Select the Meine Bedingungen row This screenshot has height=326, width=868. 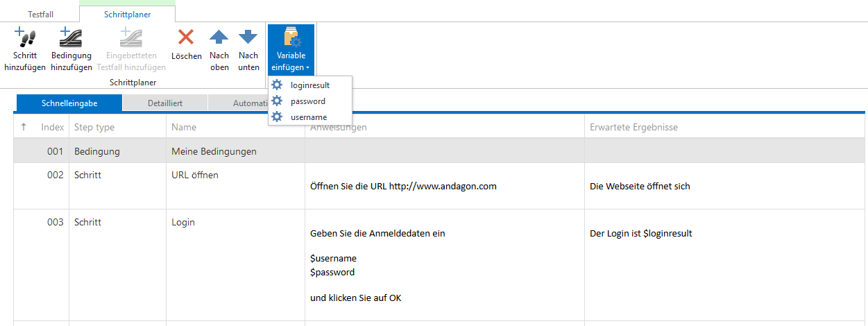pyautogui.click(x=214, y=151)
